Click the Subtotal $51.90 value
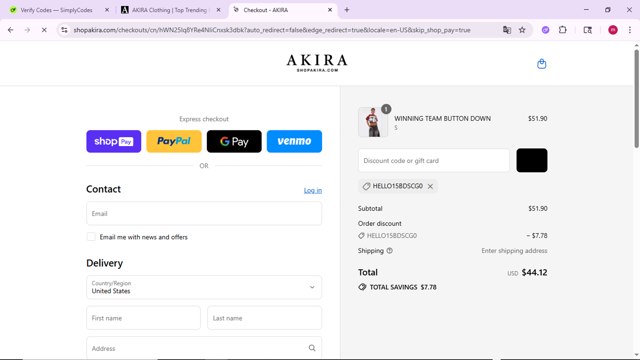The height and width of the screenshot is (360, 640). [538, 208]
